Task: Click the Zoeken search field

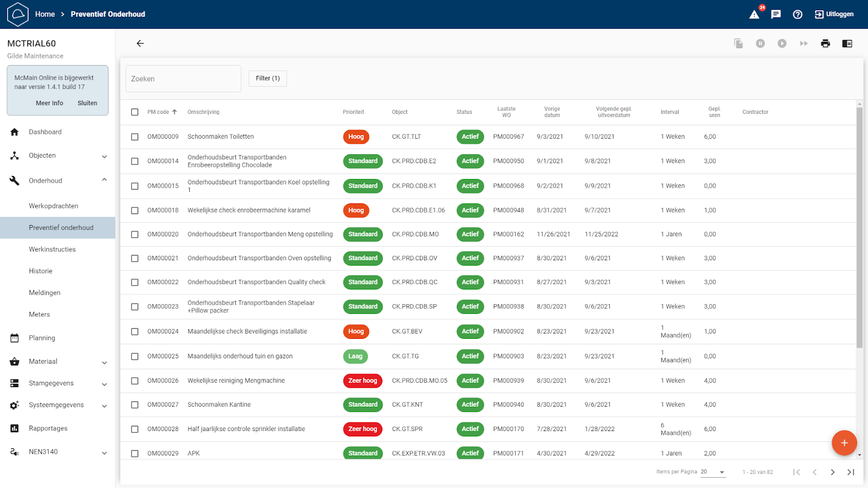Action: click(x=183, y=79)
